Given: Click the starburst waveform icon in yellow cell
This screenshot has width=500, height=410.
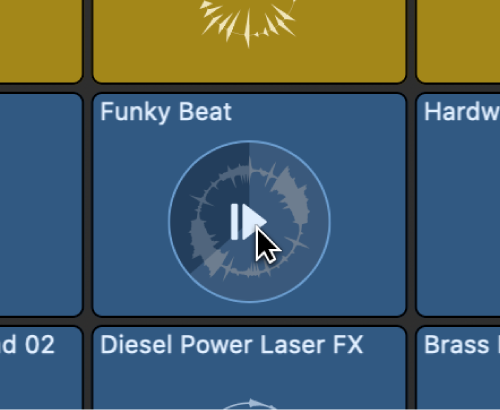Looking at the screenshot, I should coord(248,22).
